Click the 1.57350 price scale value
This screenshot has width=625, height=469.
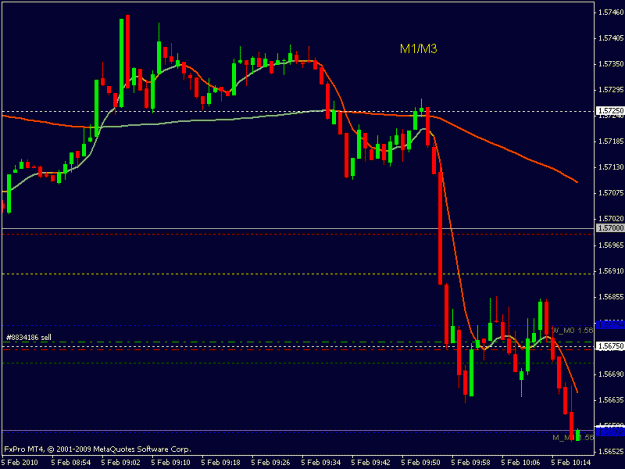tap(611, 64)
